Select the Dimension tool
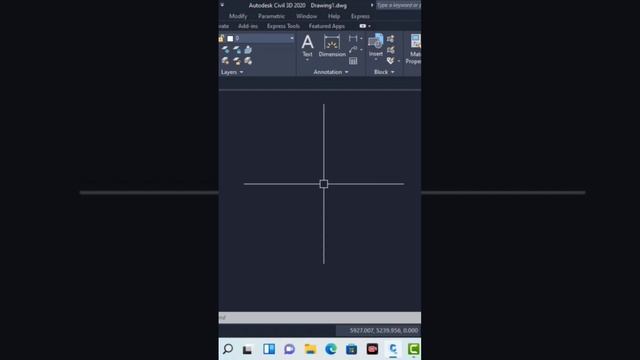 click(x=332, y=46)
